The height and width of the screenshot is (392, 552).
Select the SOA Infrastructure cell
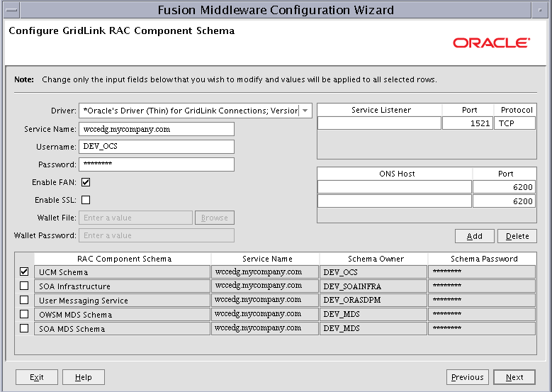122,286
